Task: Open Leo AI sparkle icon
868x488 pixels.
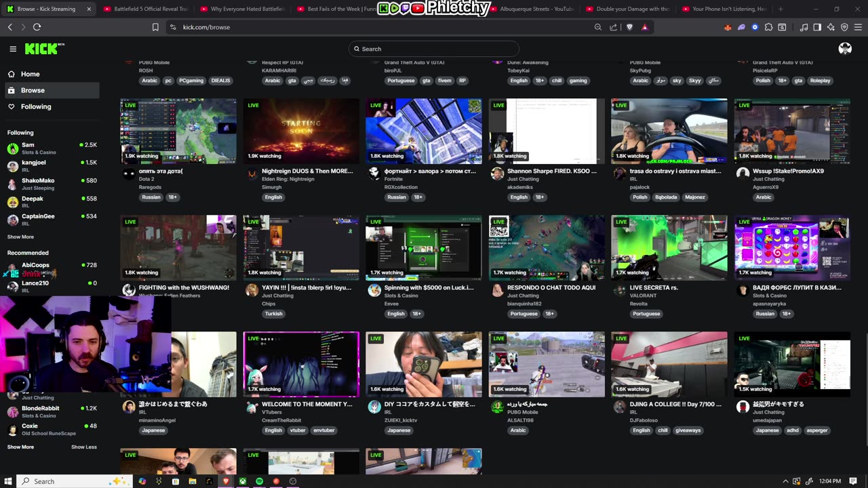Action: 831,27
